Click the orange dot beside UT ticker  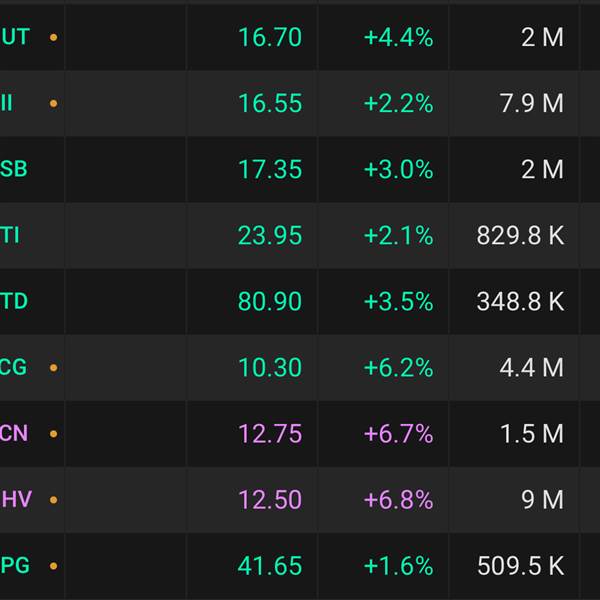pos(53,38)
